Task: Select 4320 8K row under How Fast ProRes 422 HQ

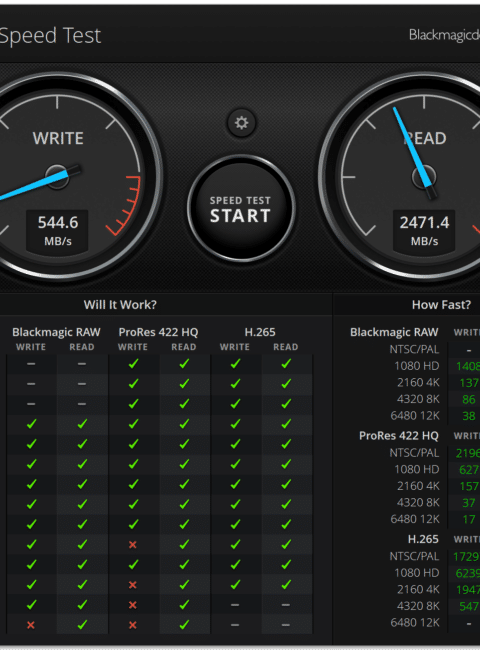Action: point(418,502)
